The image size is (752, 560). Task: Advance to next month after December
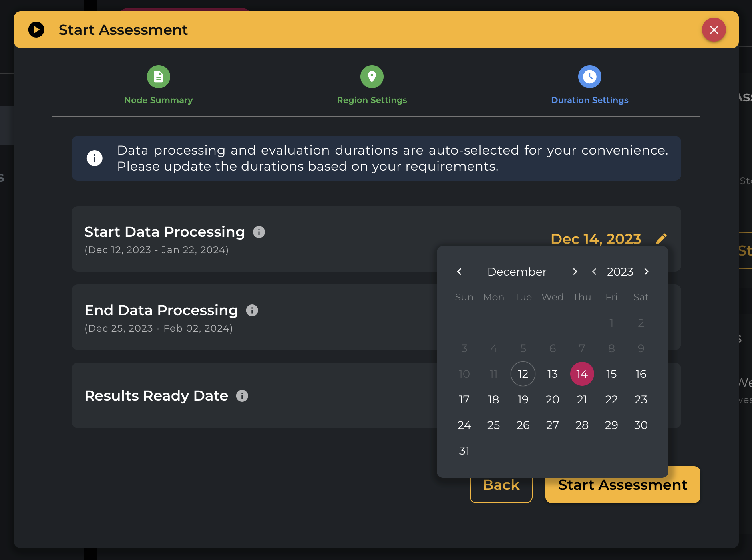575,272
